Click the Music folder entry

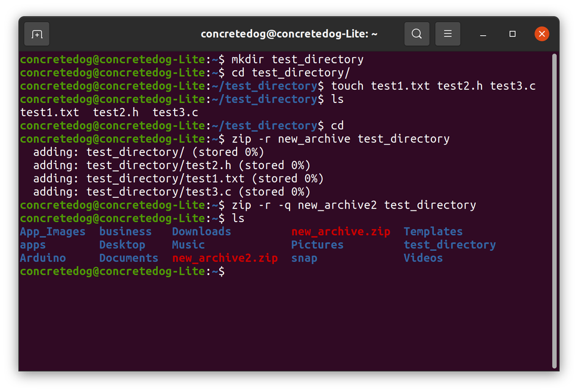pos(188,244)
